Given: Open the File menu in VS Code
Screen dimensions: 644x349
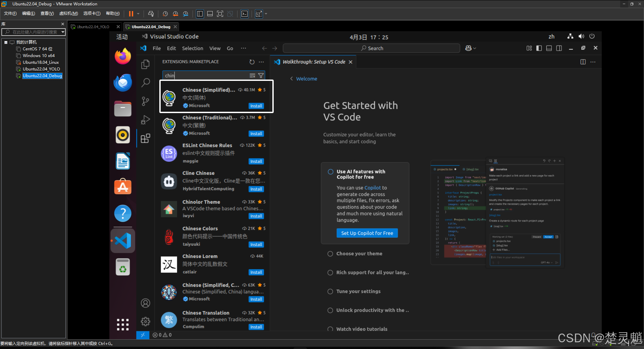Looking at the screenshot, I should (157, 48).
